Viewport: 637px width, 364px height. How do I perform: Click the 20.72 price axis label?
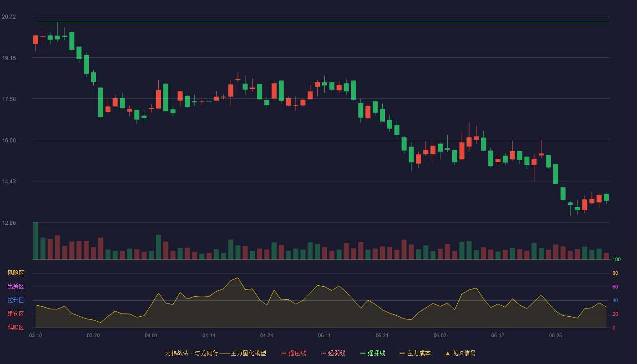point(9,17)
